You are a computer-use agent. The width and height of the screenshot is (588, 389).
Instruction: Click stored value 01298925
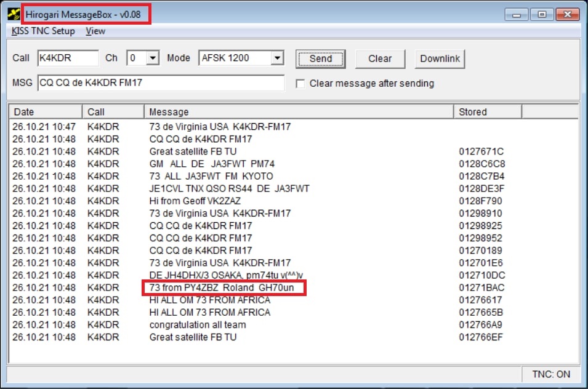tap(480, 226)
